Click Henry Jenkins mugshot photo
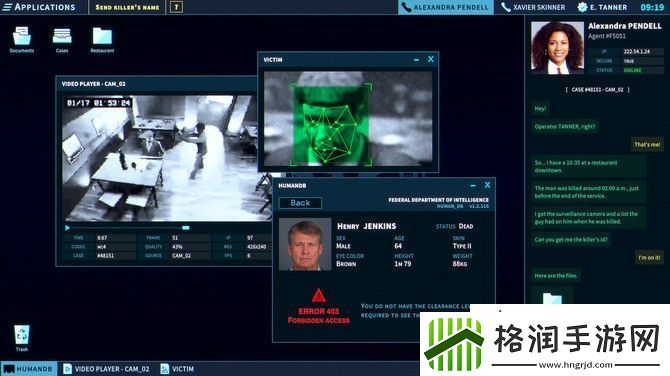This screenshot has width=670, height=376. (305, 244)
